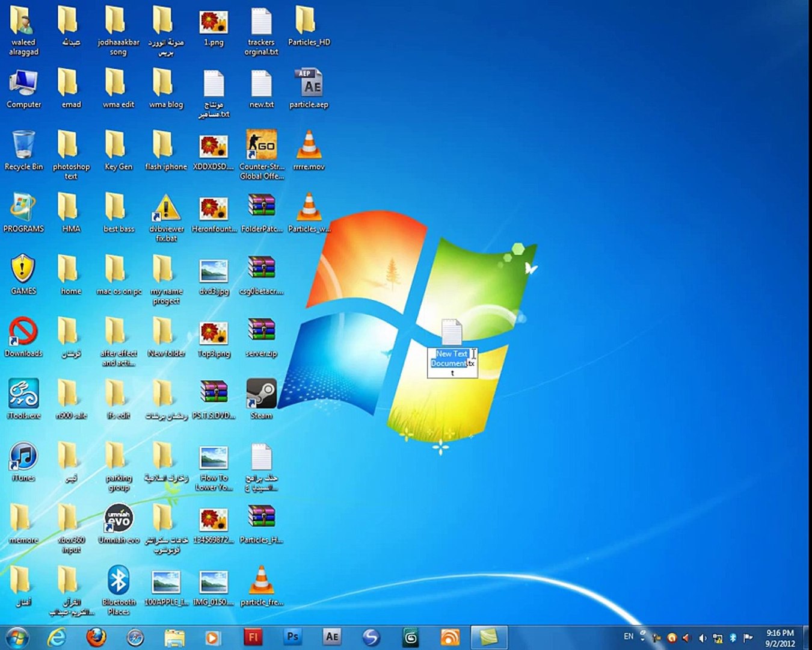Screen dimensions: 812x650
Task: Select the flash iphone folder
Action: tap(166, 150)
